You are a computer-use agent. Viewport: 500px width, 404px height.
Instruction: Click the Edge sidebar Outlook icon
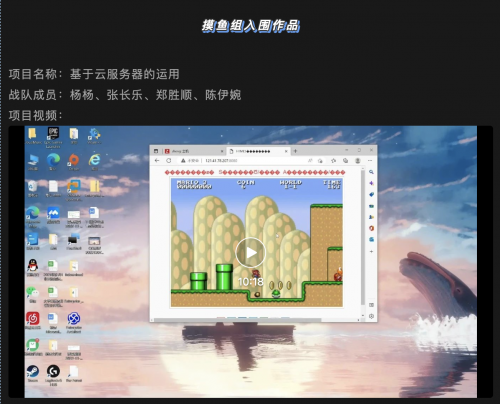click(371, 240)
